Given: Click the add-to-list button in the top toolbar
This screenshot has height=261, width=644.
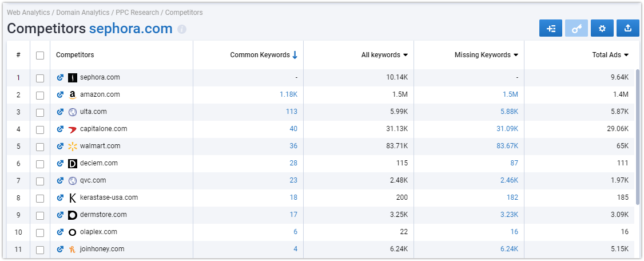Looking at the screenshot, I should pos(551,29).
